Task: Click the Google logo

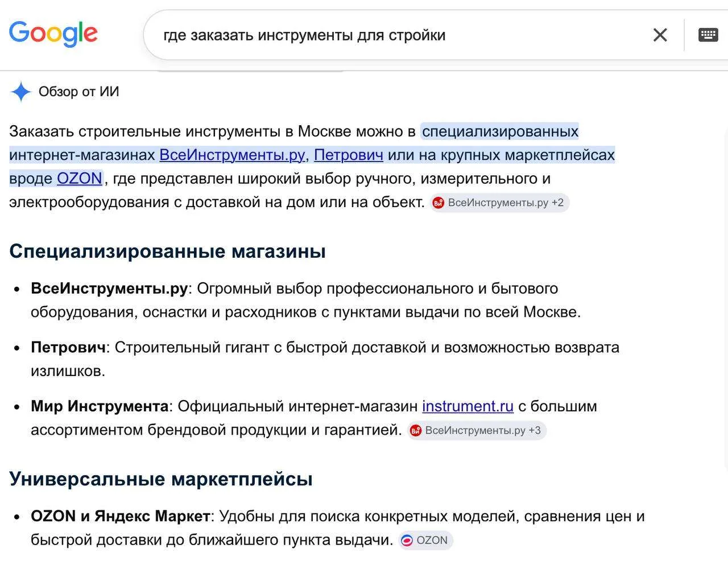Action: click(x=53, y=34)
